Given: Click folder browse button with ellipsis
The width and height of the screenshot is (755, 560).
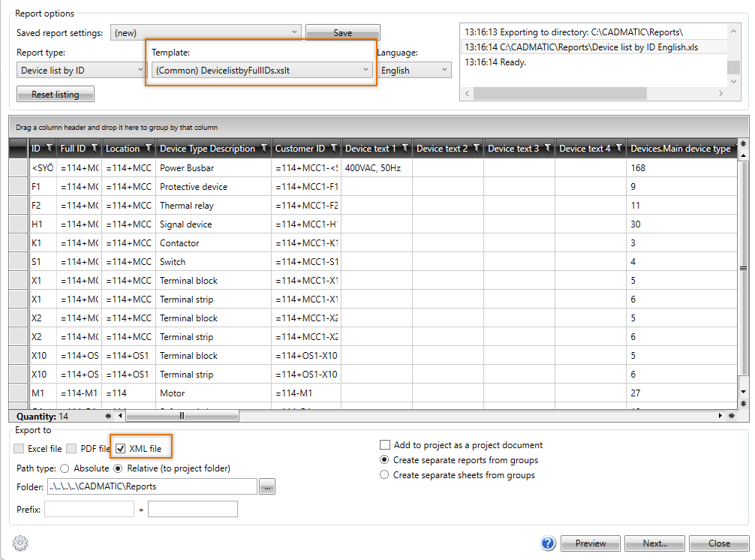Looking at the screenshot, I should click(x=267, y=487).
